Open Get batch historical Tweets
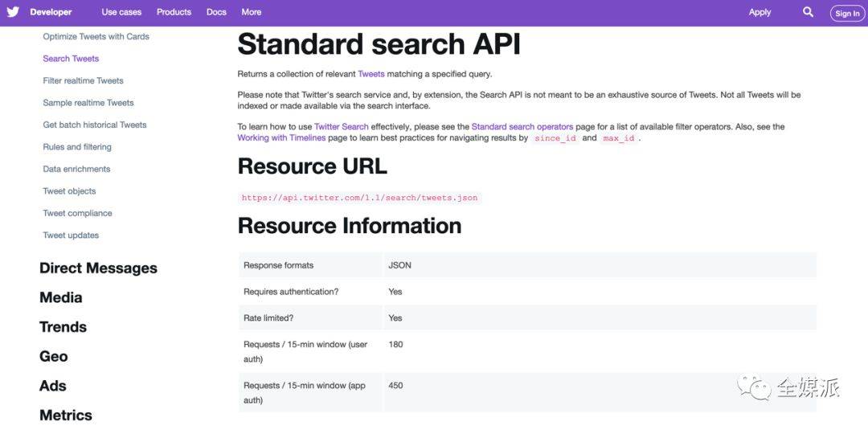 (x=94, y=125)
